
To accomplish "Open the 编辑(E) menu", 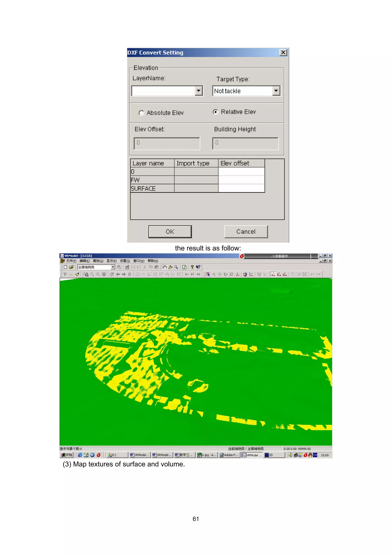I will tap(85, 261).
